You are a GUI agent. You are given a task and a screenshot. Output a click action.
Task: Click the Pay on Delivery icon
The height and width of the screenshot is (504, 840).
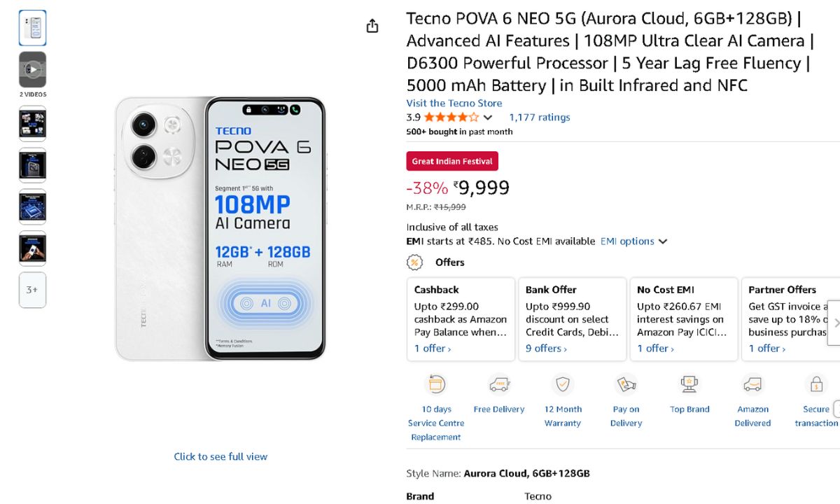[626, 384]
